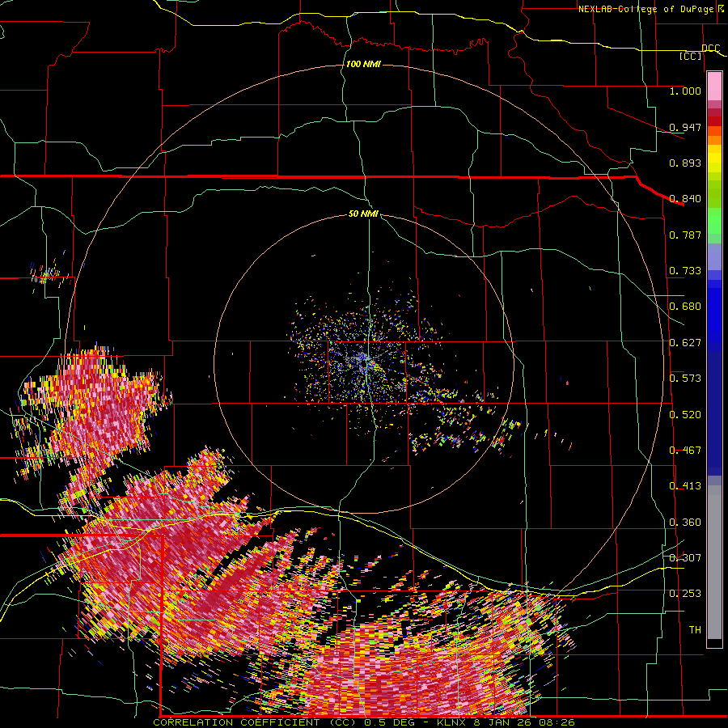
Task: Click the TH label on the legend
Action: (695, 630)
